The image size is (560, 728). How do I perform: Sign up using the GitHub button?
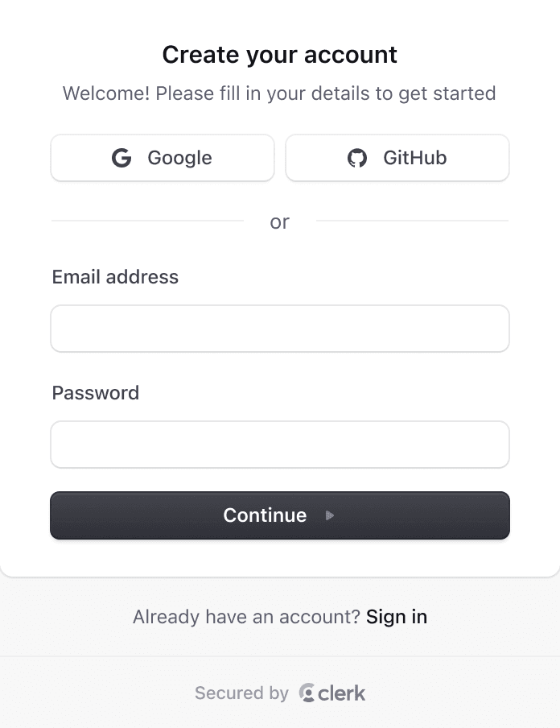pos(397,158)
